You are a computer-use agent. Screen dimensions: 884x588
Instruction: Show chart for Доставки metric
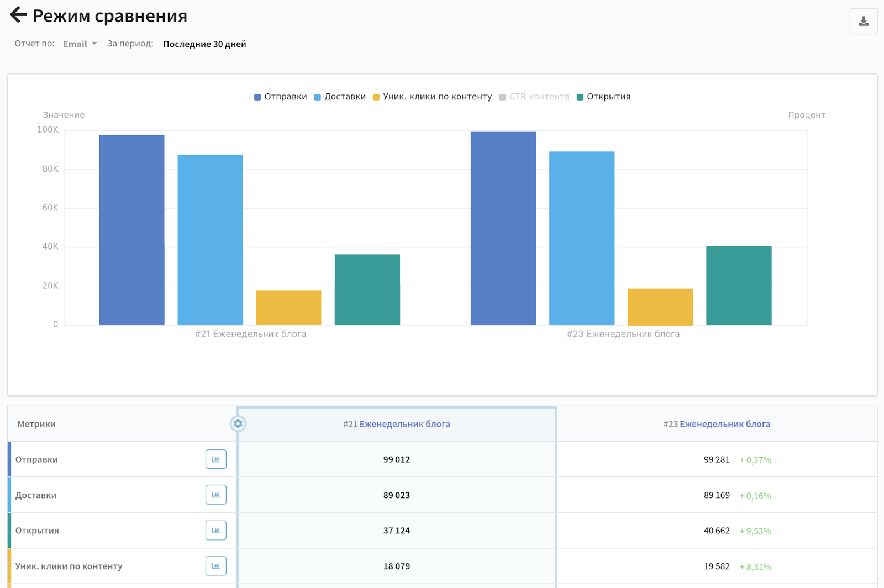[216, 495]
